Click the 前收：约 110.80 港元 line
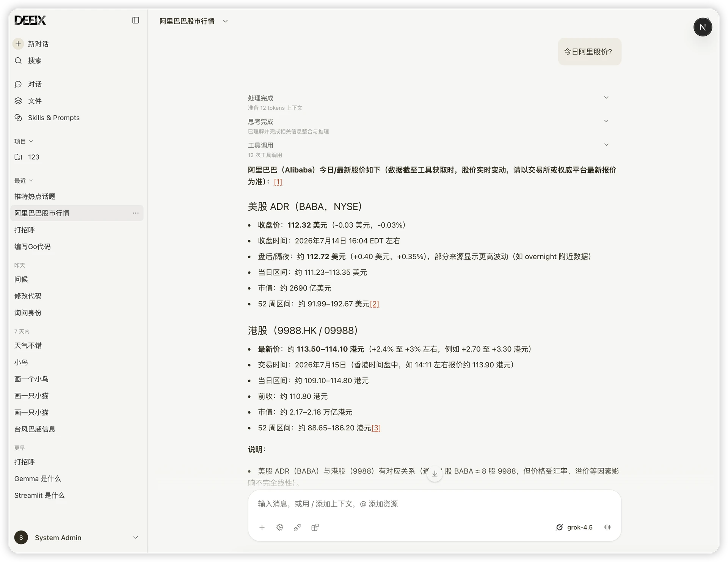 tap(293, 396)
